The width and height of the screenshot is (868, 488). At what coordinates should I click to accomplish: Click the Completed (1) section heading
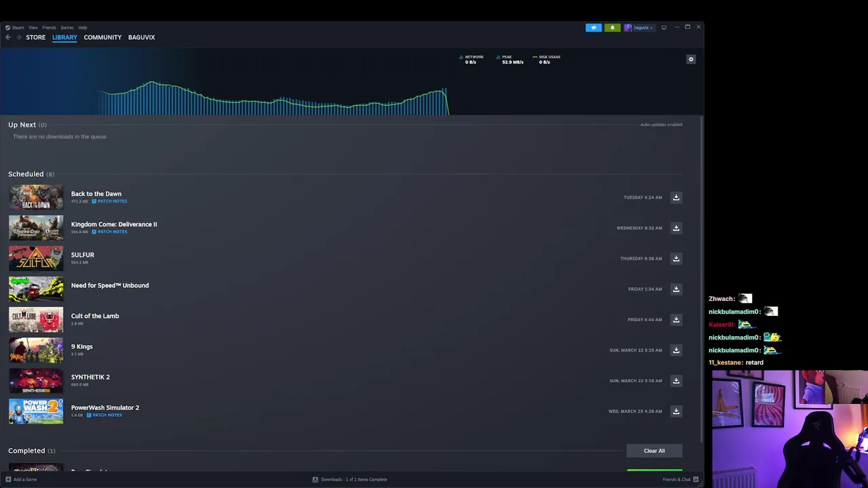[32, 451]
